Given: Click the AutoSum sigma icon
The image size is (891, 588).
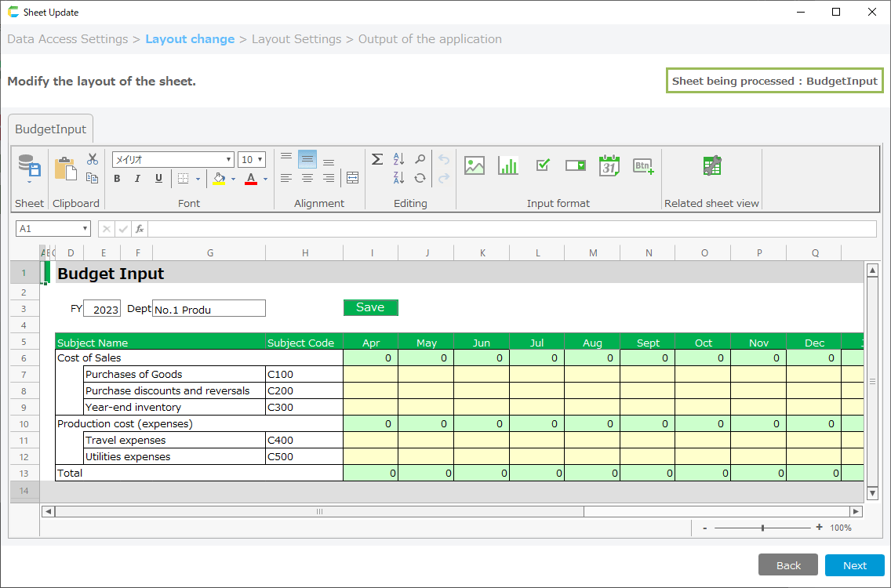Looking at the screenshot, I should tap(377, 159).
